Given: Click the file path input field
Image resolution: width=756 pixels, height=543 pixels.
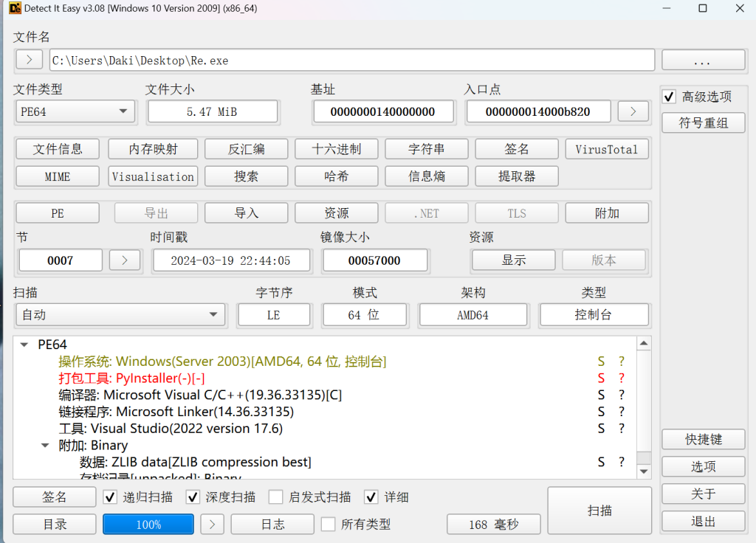Looking at the screenshot, I should pos(351,60).
